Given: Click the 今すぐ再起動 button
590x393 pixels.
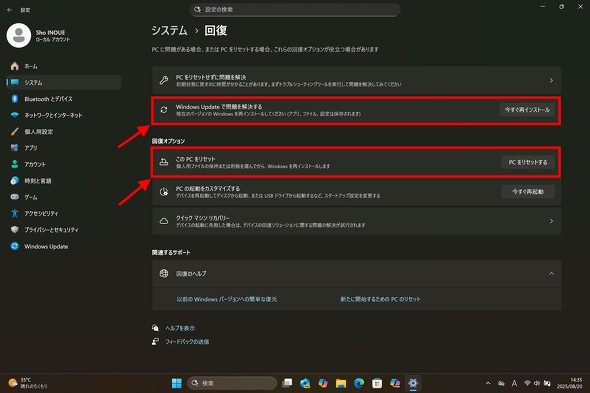Looking at the screenshot, I should tap(528, 192).
